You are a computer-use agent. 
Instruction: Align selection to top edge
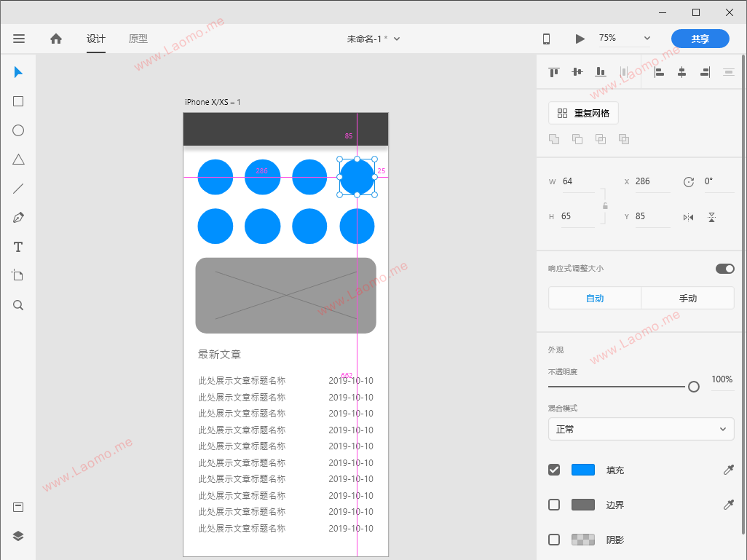pos(553,72)
